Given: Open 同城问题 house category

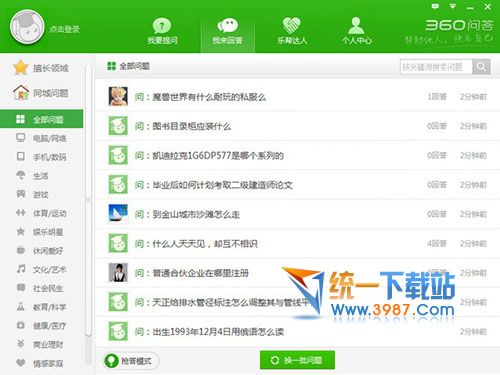Looking at the screenshot, I should tap(42, 93).
